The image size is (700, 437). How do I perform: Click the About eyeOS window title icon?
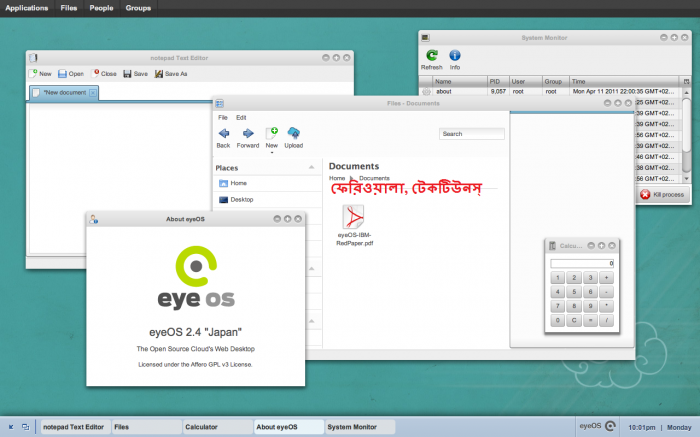93,219
